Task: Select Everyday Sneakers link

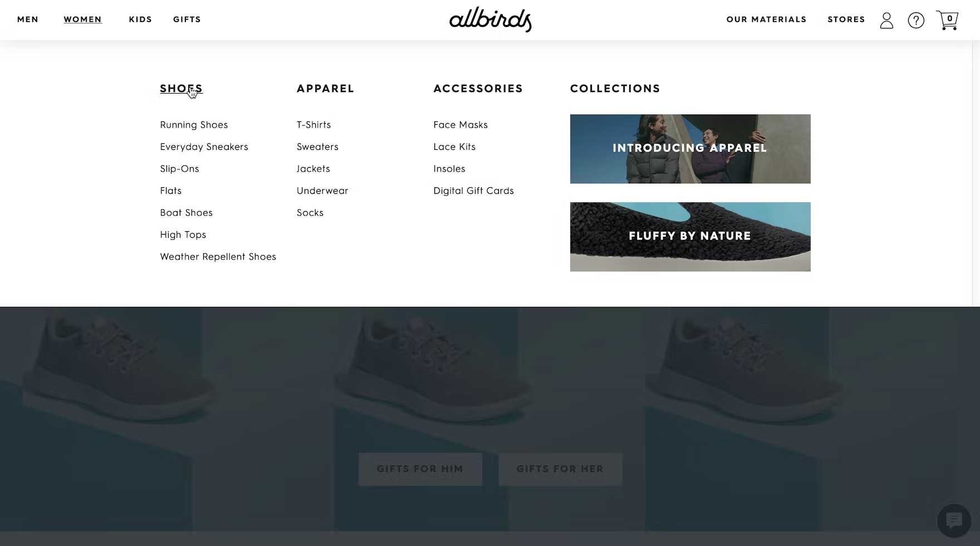Action: click(x=204, y=147)
